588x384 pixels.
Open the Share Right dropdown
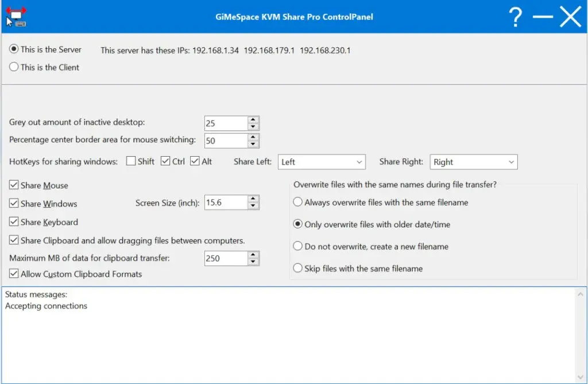474,162
